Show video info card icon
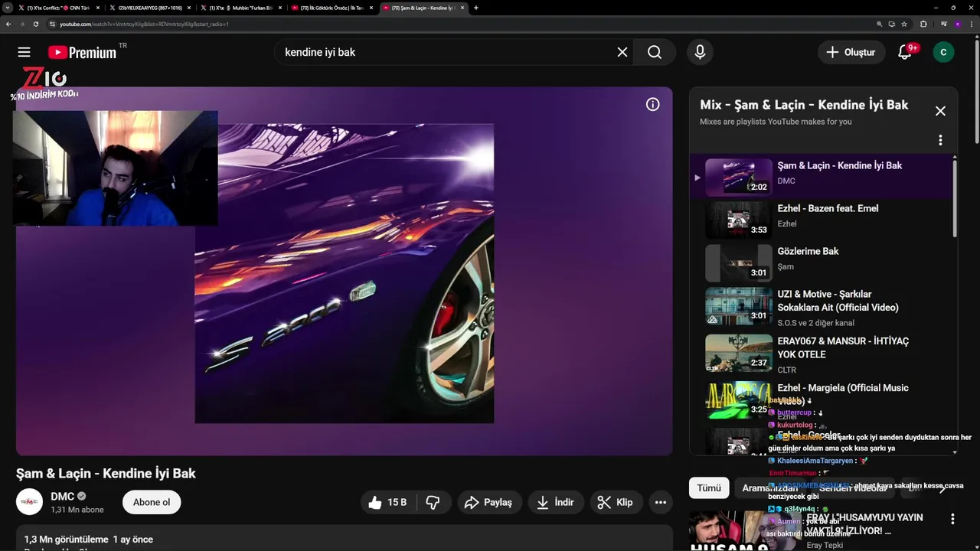Image resolution: width=980 pixels, height=551 pixels. pyautogui.click(x=652, y=105)
